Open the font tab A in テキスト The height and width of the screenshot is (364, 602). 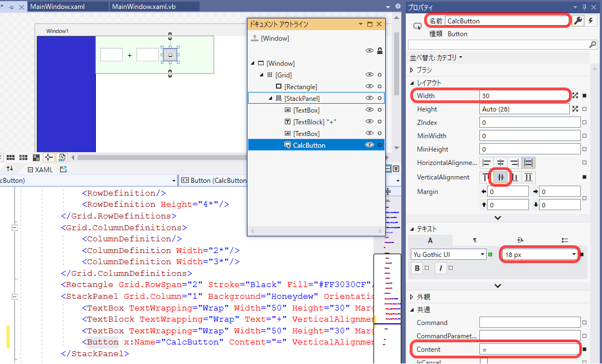point(430,240)
